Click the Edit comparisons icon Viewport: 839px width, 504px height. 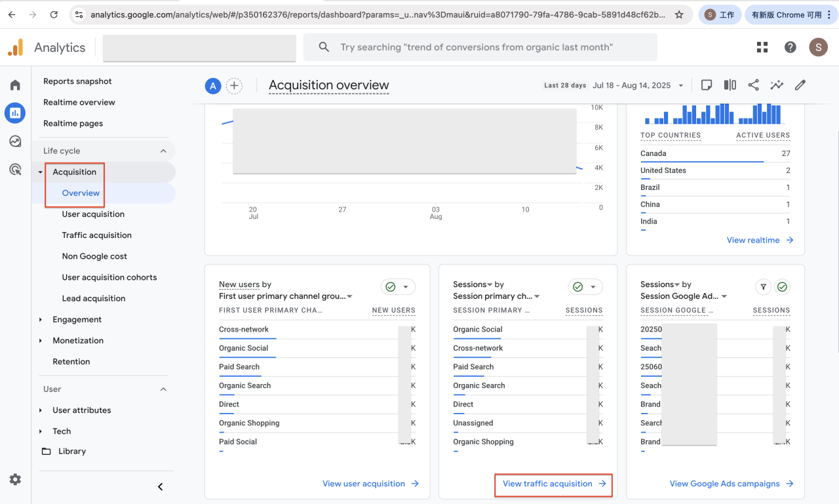click(x=730, y=85)
